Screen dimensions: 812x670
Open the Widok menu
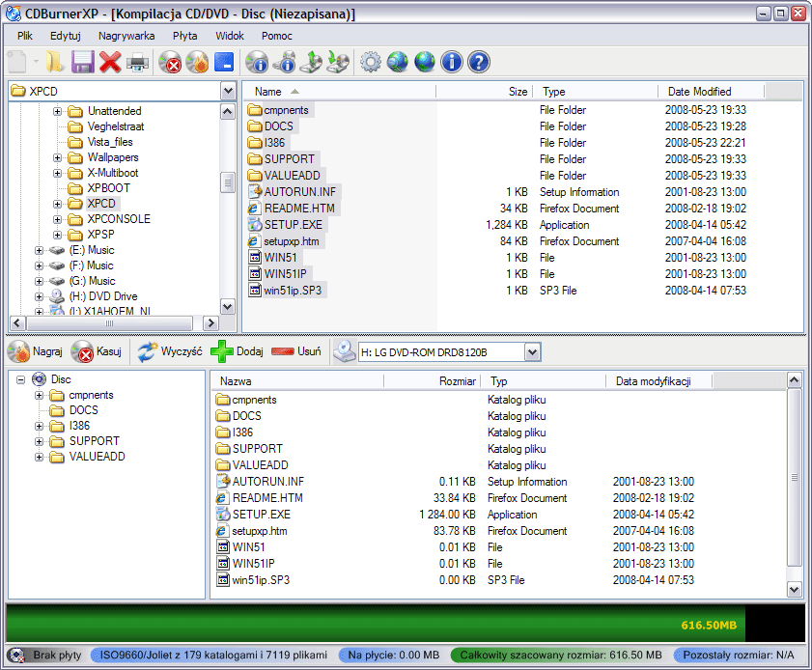point(230,36)
